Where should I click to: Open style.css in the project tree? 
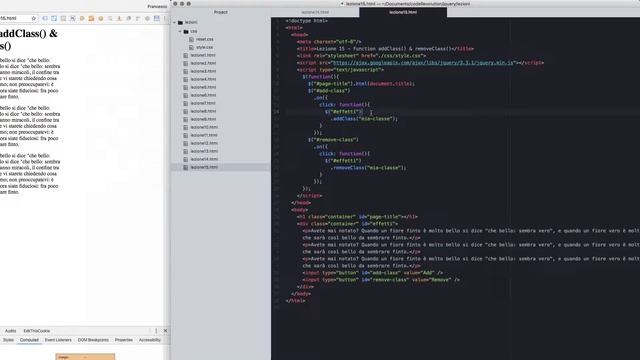point(204,47)
